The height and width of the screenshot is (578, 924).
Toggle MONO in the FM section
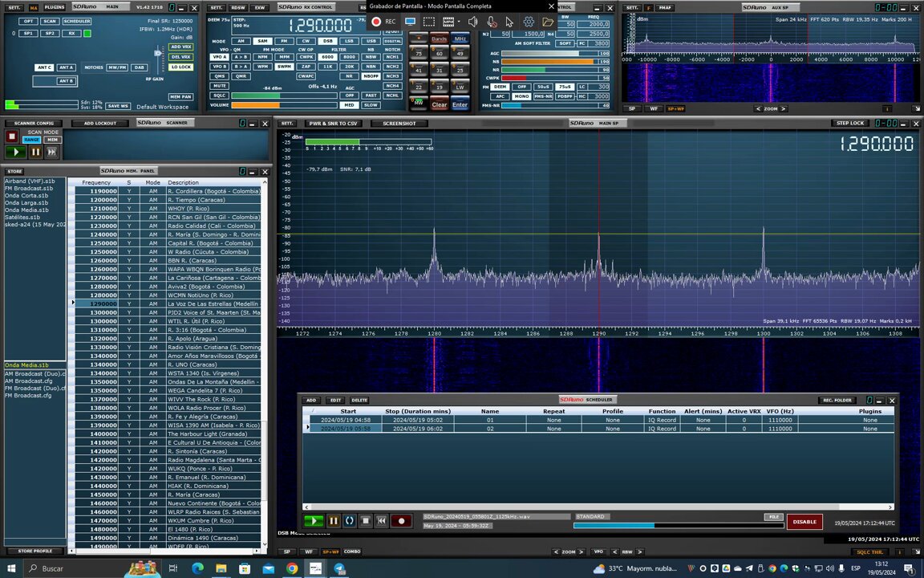[x=521, y=96]
